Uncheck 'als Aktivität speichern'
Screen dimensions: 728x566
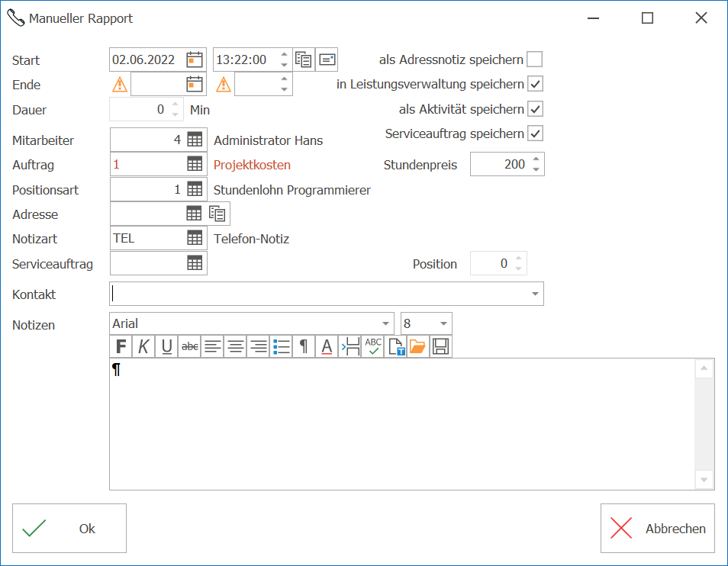point(536,109)
